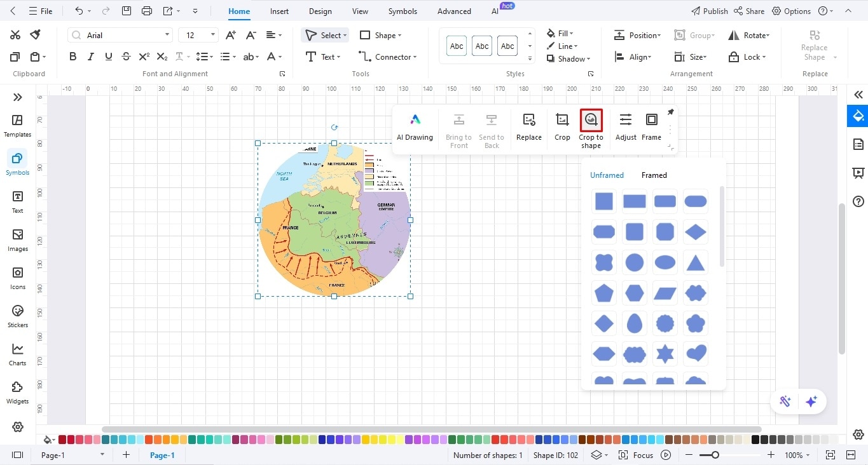Click the Share button
868x465 pixels.
pos(749,11)
